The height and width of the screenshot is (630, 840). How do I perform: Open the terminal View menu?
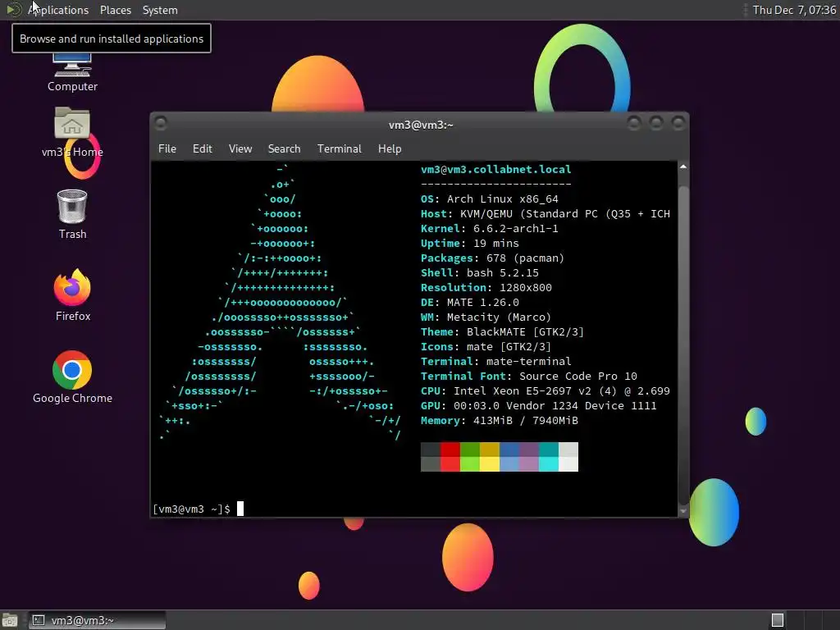(240, 149)
